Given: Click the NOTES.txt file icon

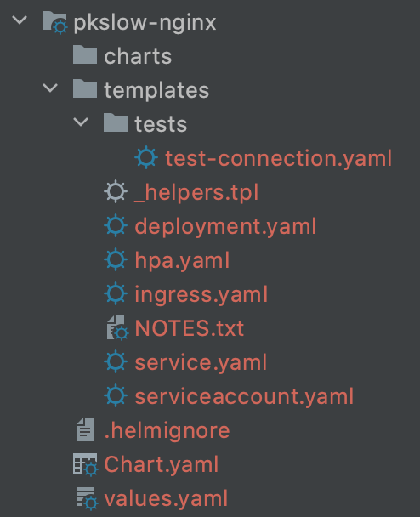Looking at the screenshot, I should click(117, 327).
